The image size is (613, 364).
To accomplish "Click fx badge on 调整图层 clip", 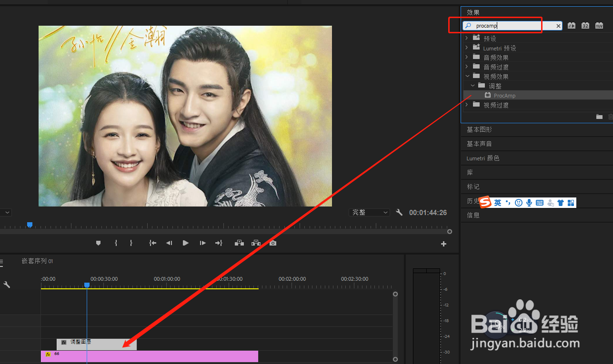I will (64, 343).
